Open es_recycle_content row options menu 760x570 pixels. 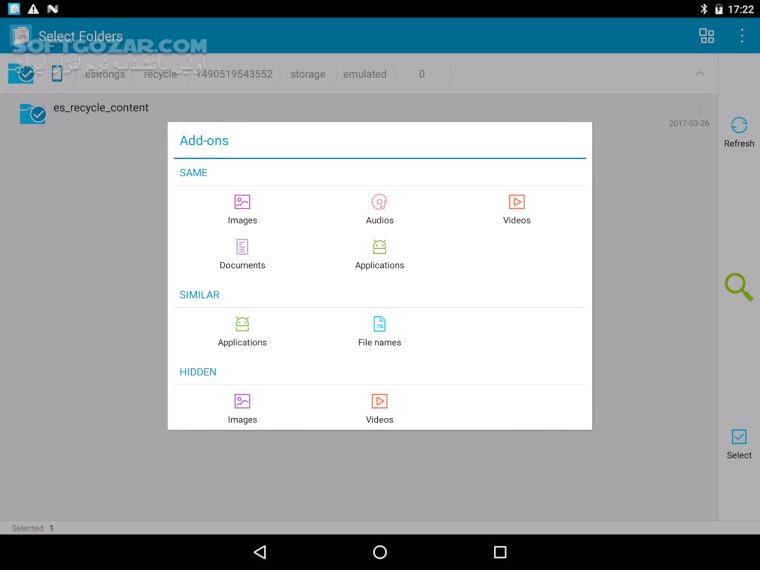tap(699, 109)
